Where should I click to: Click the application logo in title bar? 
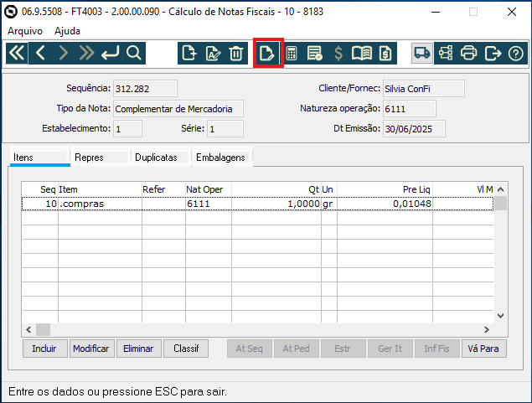tap(11, 12)
